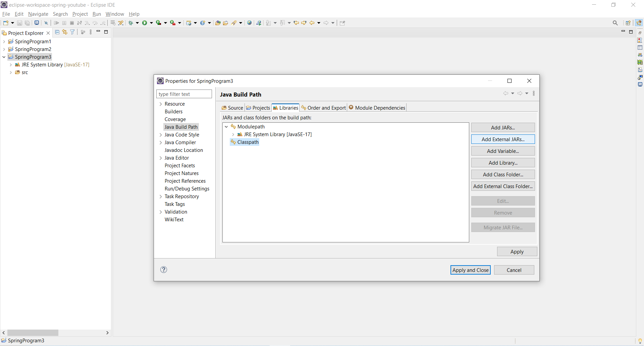
Task: Click the magnifier Search icon at top right
Action: [615, 23]
